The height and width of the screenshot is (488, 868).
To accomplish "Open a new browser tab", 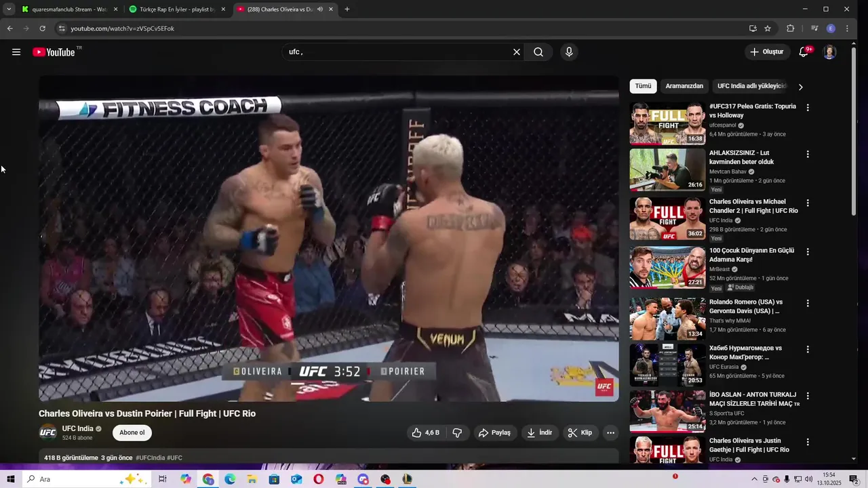I will pyautogui.click(x=347, y=9).
